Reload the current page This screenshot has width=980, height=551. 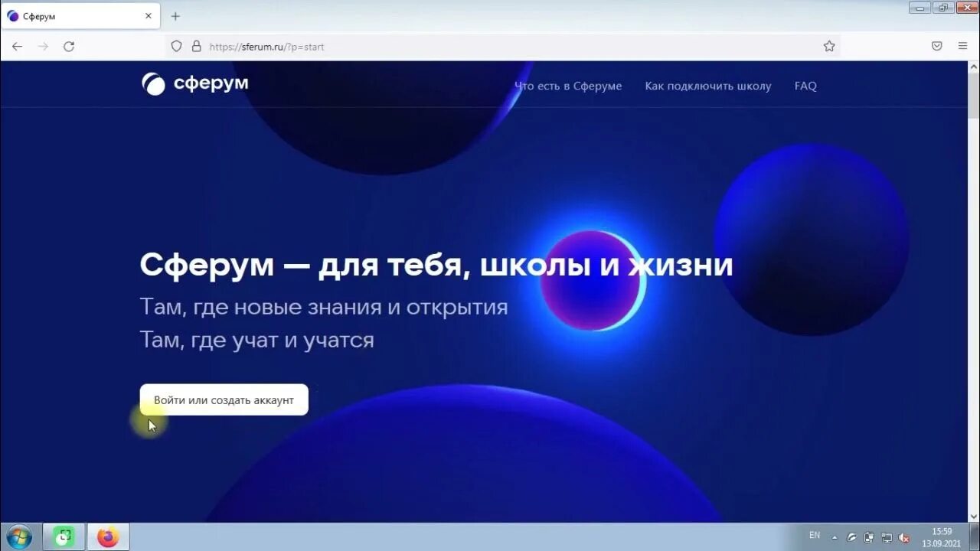(x=69, y=47)
